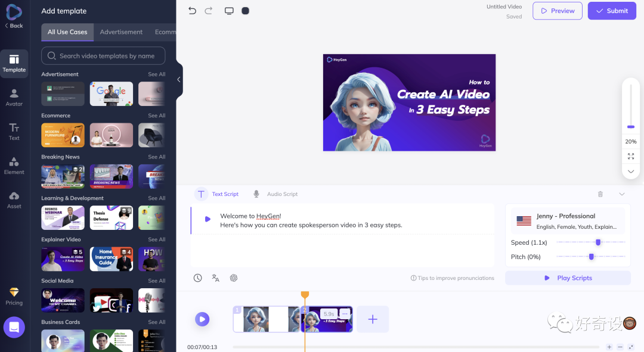The width and height of the screenshot is (644, 352).
Task: Open the Pricing page
Action: pos(14,296)
